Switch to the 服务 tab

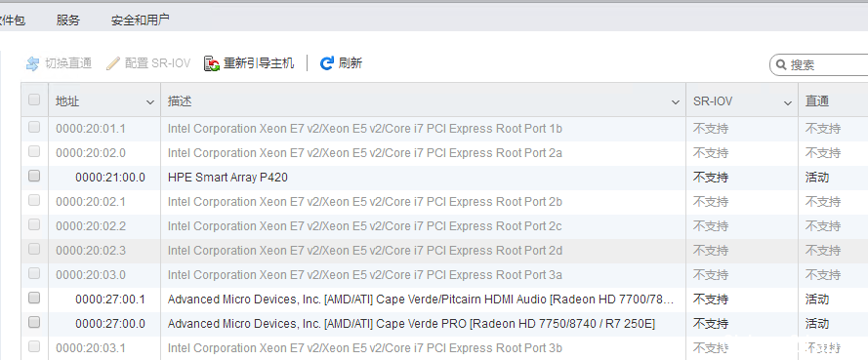click(68, 20)
